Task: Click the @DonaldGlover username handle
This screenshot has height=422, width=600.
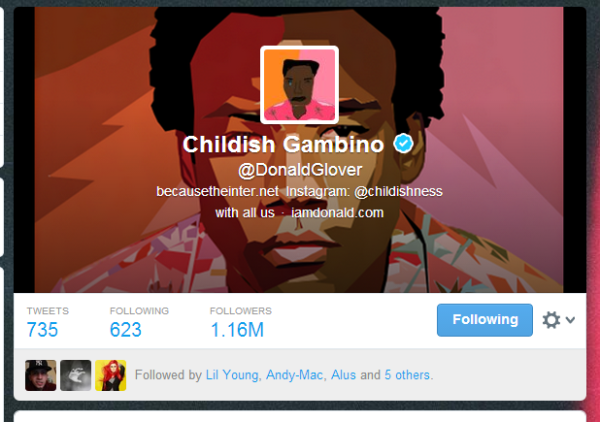Action: (300, 170)
